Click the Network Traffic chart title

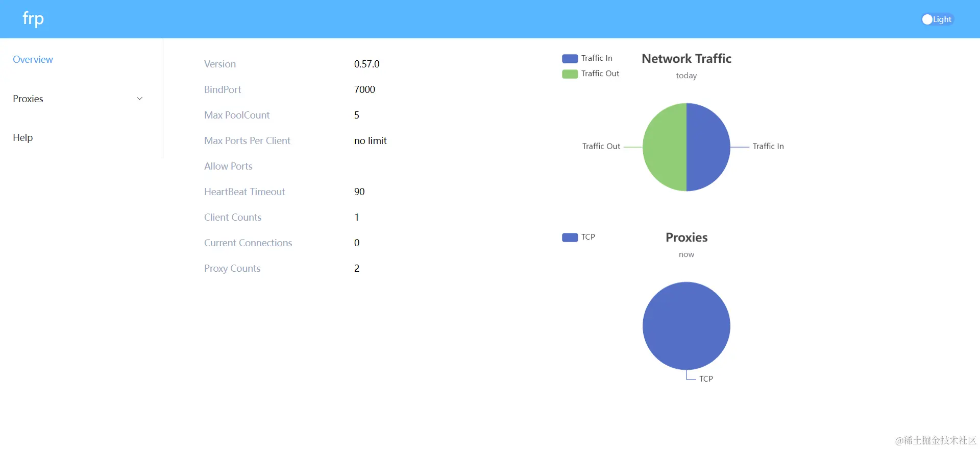point(687,59)
